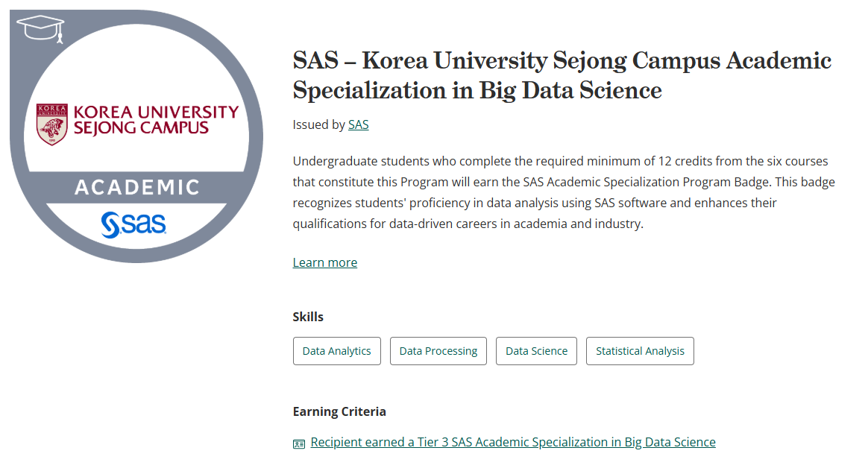This screenshot has width=868, height=474.
Task: Select the Data Processing skill tag
Action: pos(438,351)
